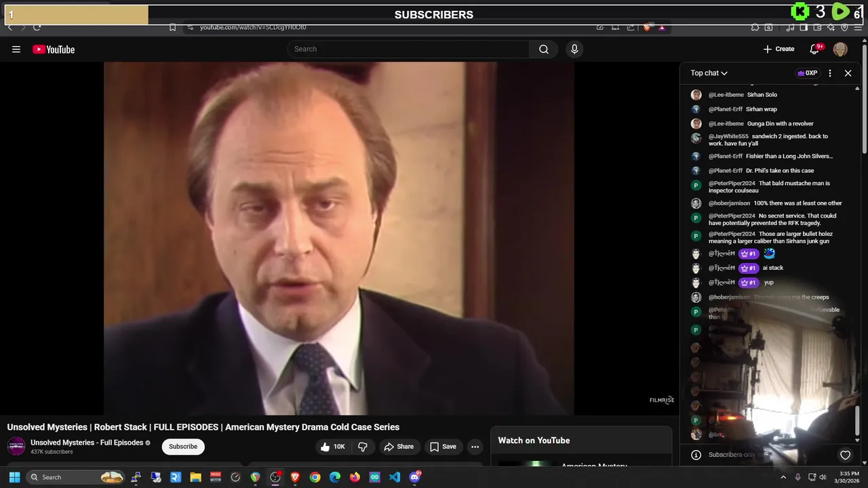Open the browser main menu
This screenshot has width=868, height=488.
point(858,27)
